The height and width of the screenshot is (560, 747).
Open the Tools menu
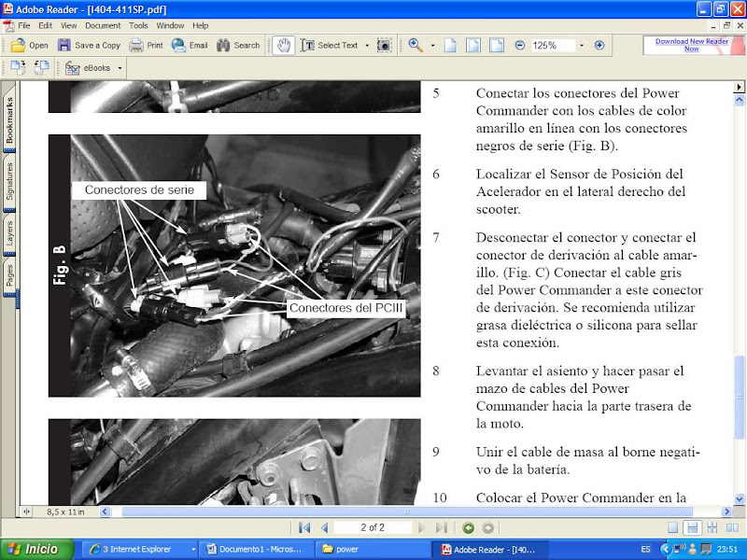click(138, 25)
